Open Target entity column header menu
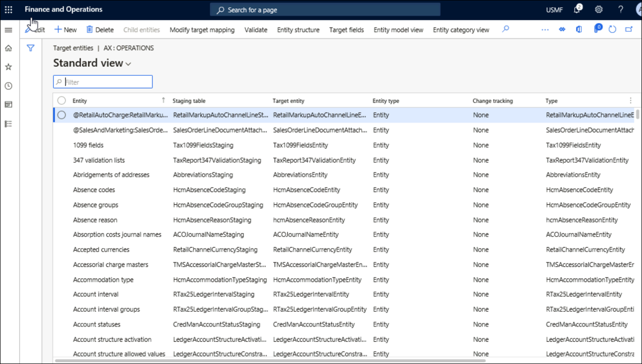 288,101
